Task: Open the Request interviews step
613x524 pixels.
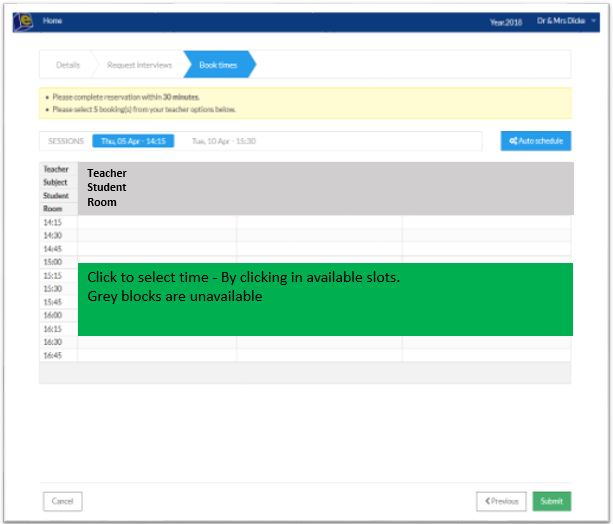Action: pos(139,65)
